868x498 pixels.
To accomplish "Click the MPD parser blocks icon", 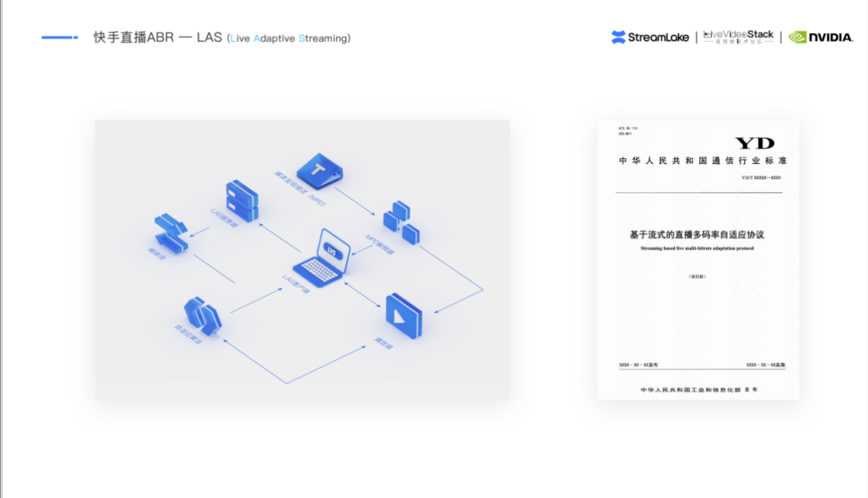I will [x=401, y=222].
